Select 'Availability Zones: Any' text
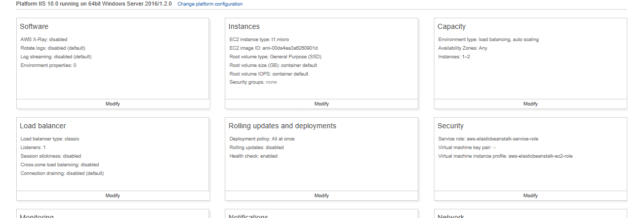 click(463, 48)
